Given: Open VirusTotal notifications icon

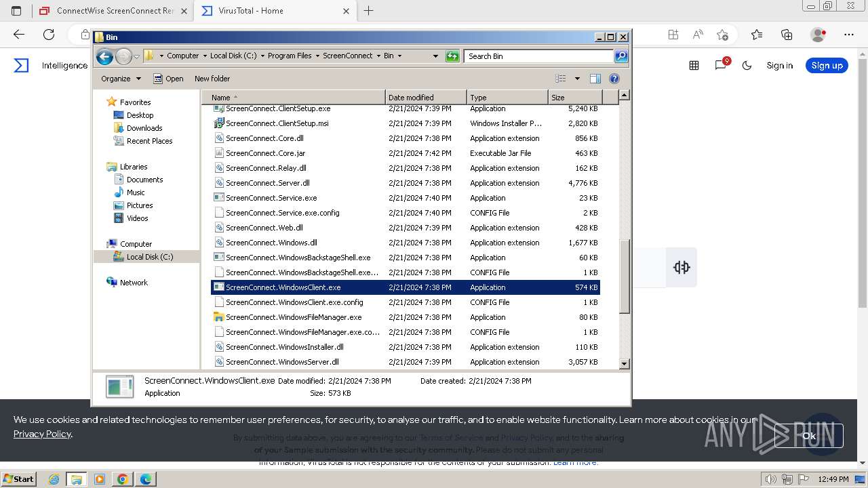Looking at the screenshot, I should coord(721,65).
